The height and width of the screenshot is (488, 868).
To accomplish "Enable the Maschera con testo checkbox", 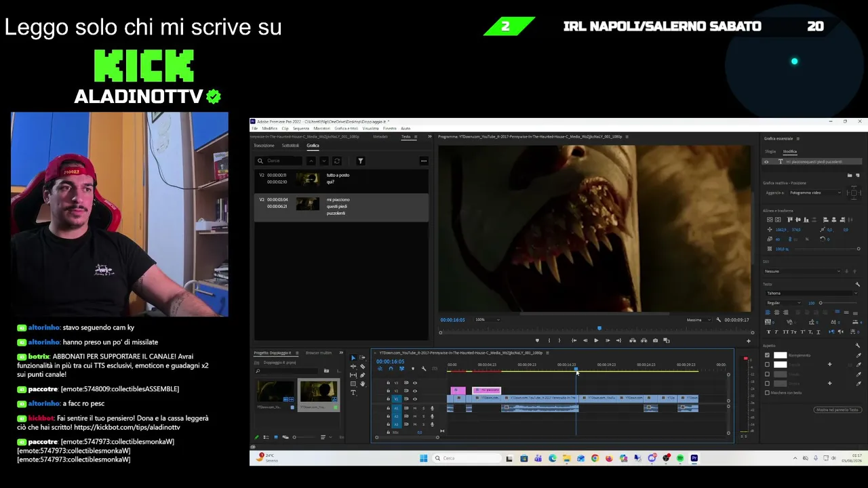I will click(767, 392).
